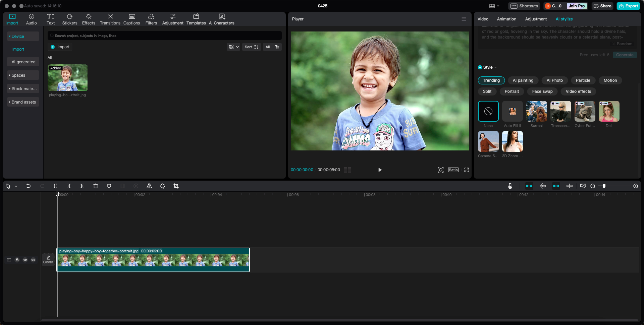Toggle auto-snap magnetic timeline

[542, 186]
